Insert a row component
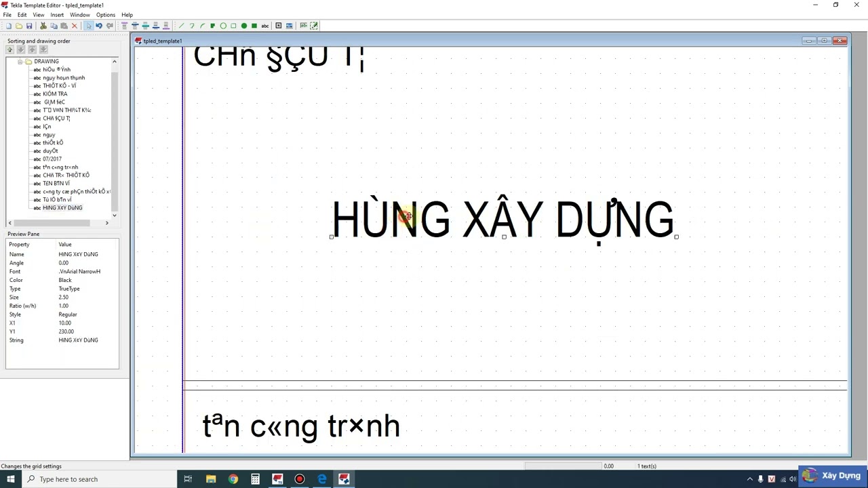This screenshot has height=488, width=868. click(145, 26)
